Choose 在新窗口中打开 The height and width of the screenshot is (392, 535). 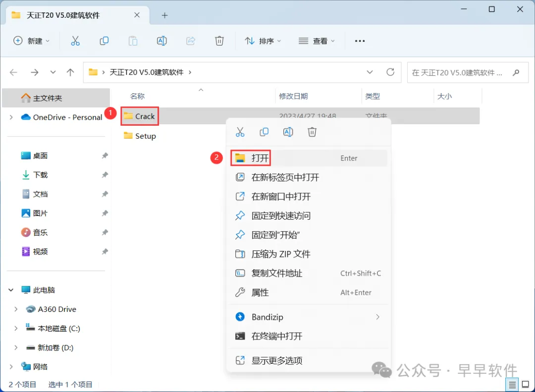(309, 196)
